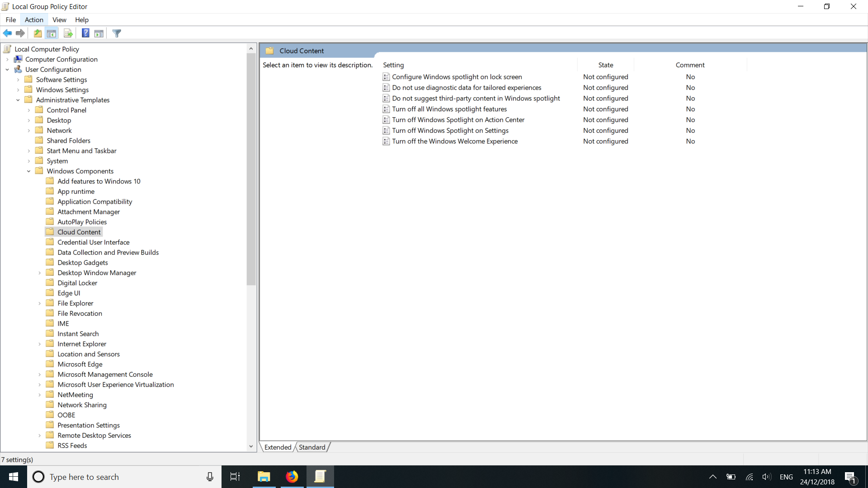Image resolution: width=868 pixels, height=488 pixels.
Task: Click the back navigation arrow icon
Action: 7,33
